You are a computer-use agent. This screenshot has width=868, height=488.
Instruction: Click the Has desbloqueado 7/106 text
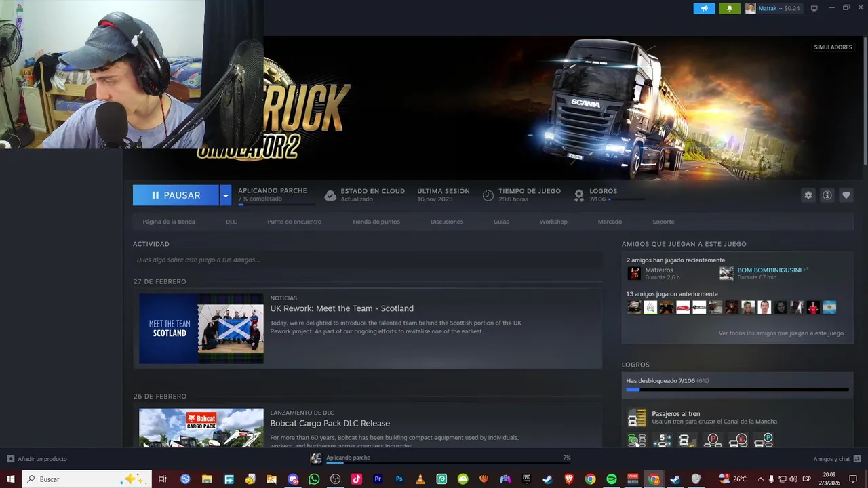(667, 381)
